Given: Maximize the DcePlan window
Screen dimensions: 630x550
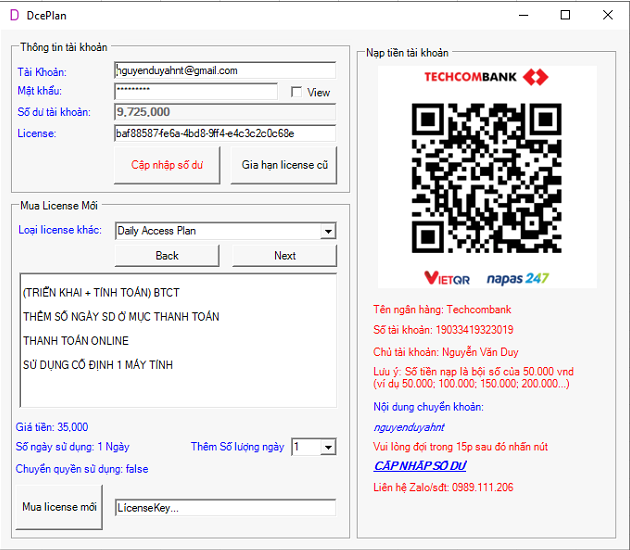Looking at the screenshot, I should (x=565, y=15).
